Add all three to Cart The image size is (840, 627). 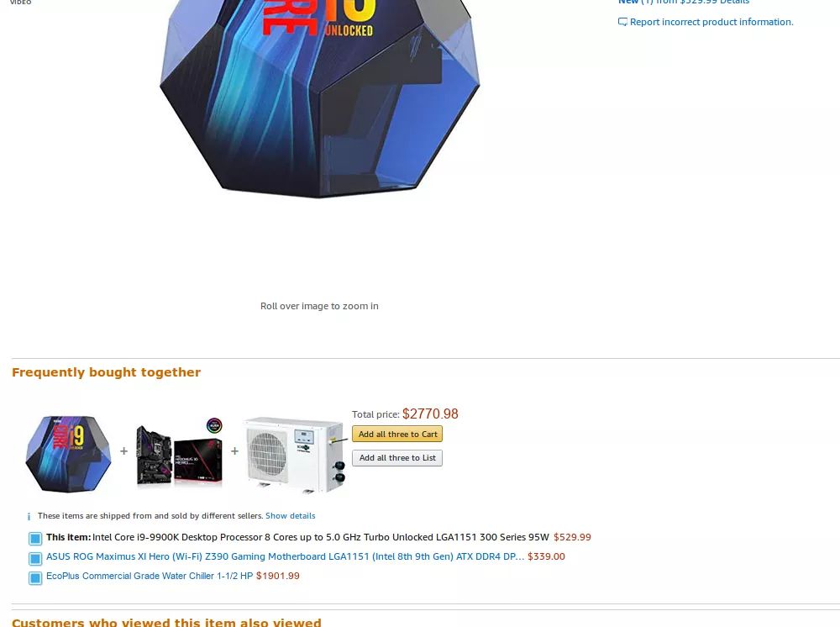397,434
